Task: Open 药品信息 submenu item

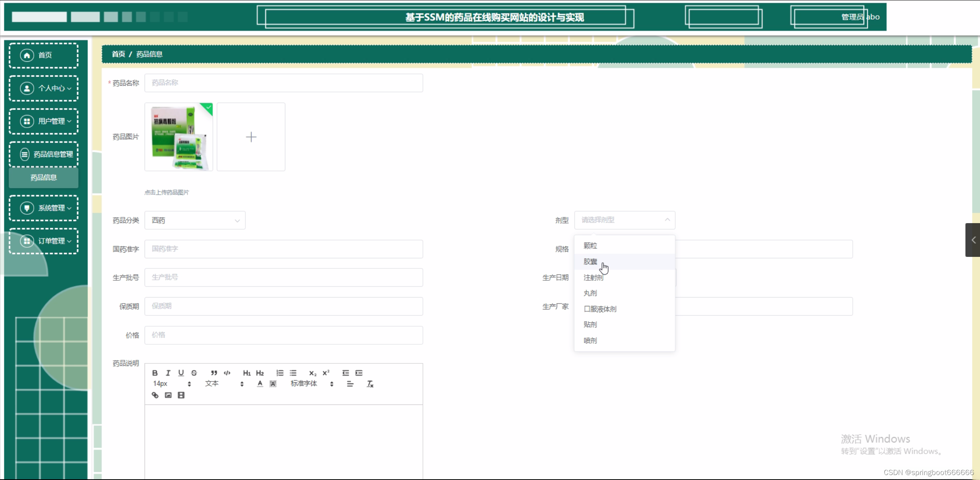Action: coord(44,178)
